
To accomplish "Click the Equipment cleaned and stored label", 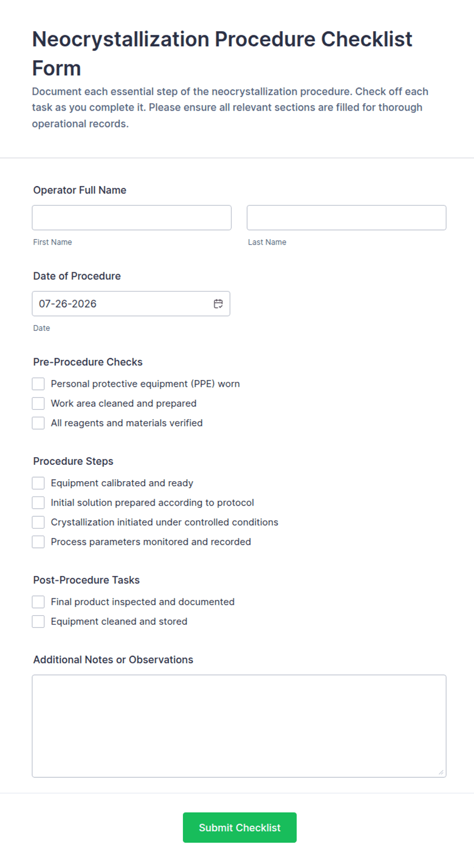I will tap(119, 621).
